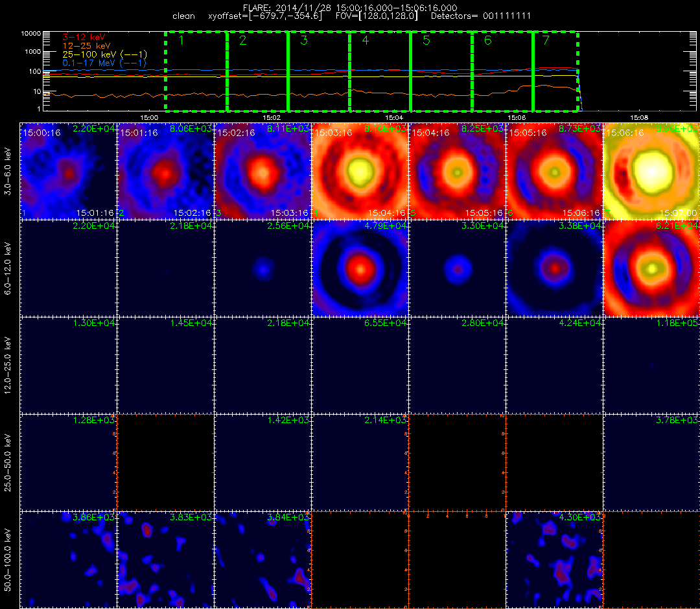Open the 6.0–12.0 keV image for interval 4
This screenshot has height=609, width=700.
click(360, 269)
